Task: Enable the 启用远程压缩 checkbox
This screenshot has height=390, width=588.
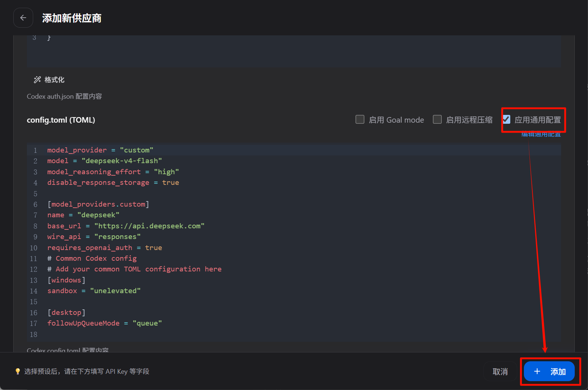Action: point(437,119)
